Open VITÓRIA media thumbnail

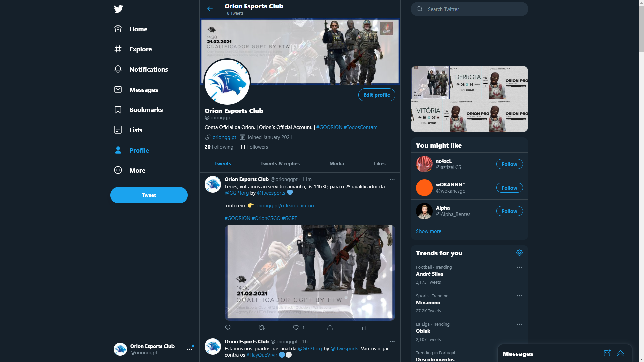(430, 115)
